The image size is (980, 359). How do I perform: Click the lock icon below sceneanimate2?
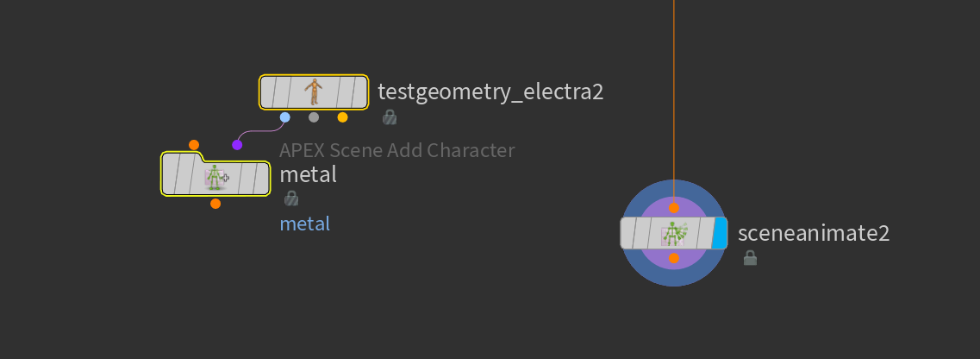pos(750,258)
